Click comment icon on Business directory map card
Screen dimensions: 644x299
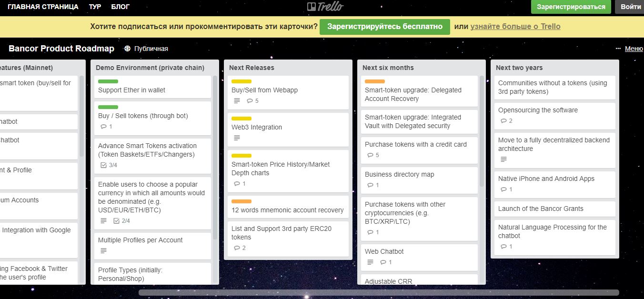pos(370,185)
